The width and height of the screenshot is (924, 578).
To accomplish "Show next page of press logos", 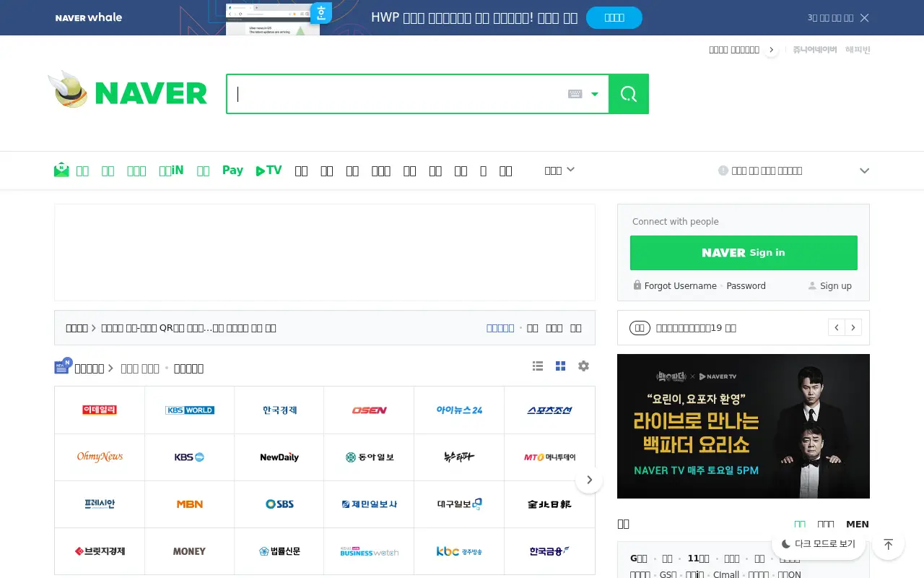I will pos(589,480).
